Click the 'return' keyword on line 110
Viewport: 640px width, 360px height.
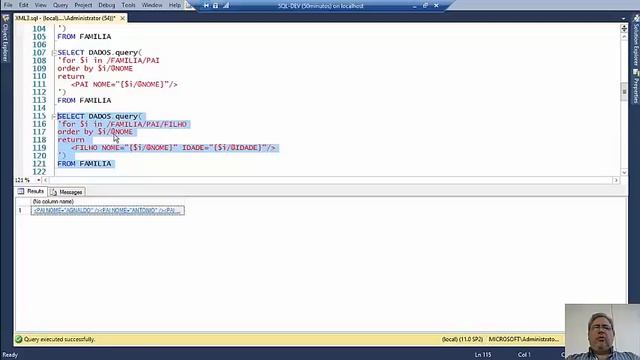[71, 76]
